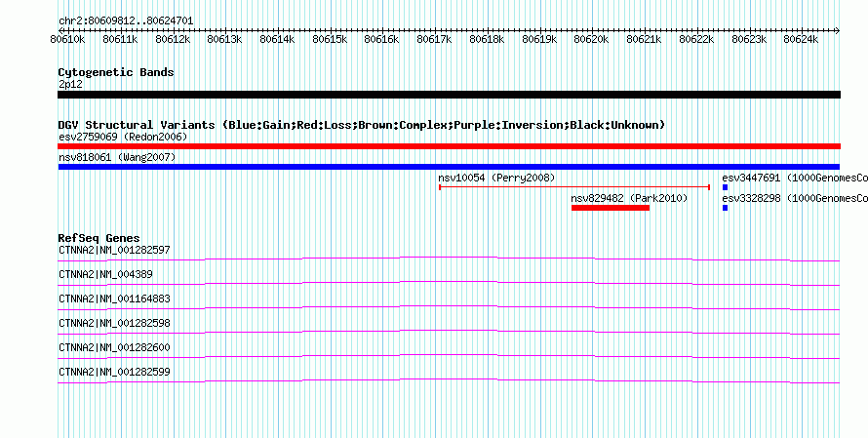Click the magenta NM_001282599 transcript line

pos(449,380)
